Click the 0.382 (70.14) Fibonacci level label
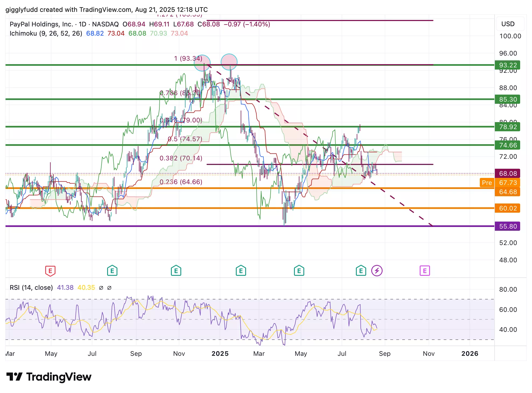The width and height of the screenshot is (532, 393). point(181,158)
